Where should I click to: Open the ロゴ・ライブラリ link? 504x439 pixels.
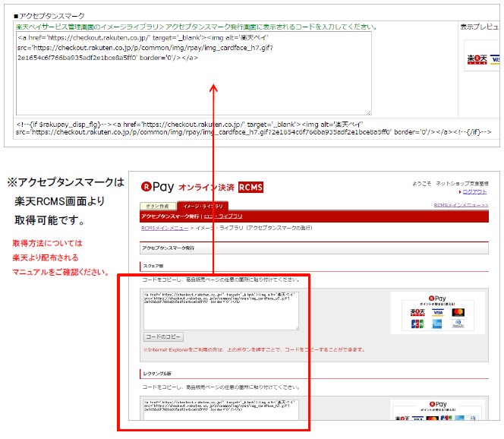(223, 216)
